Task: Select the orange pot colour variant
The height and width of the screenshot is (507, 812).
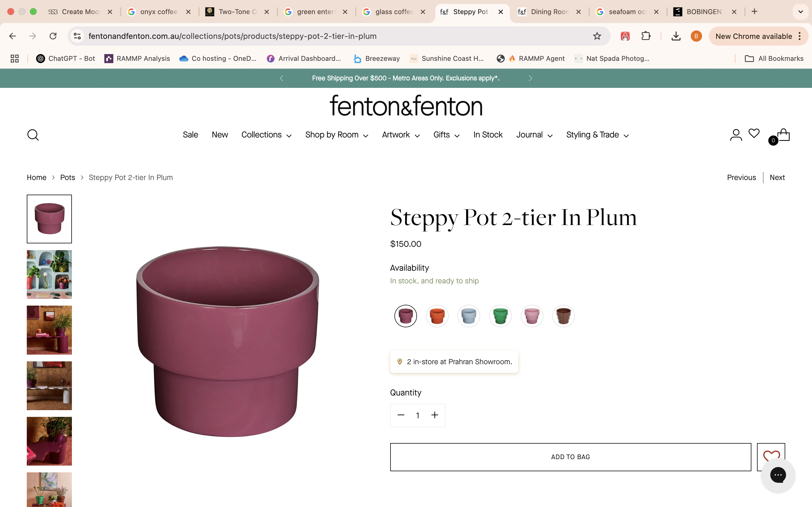Action: pos(437,316)
